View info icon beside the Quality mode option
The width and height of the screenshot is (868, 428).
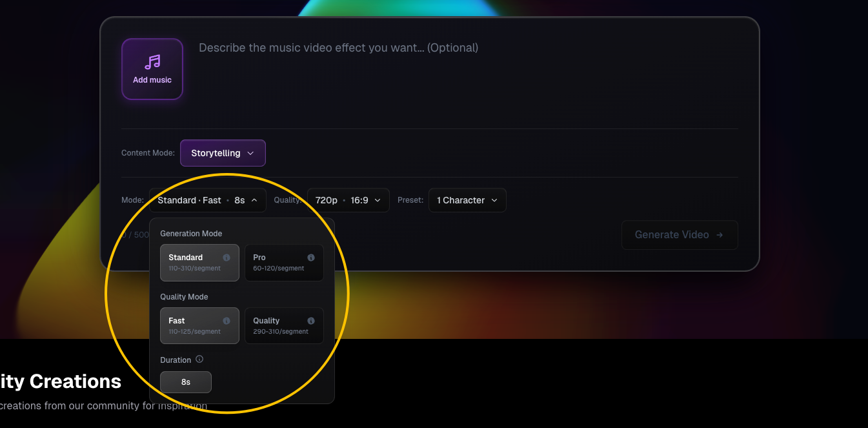[311, 320]
